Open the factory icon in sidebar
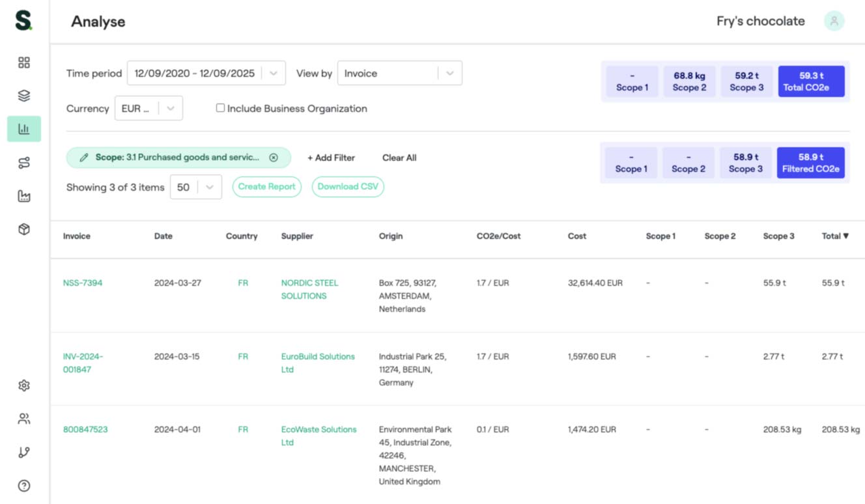Image resolution: width=865 pixels, height=504 pixels. (24, 196)
